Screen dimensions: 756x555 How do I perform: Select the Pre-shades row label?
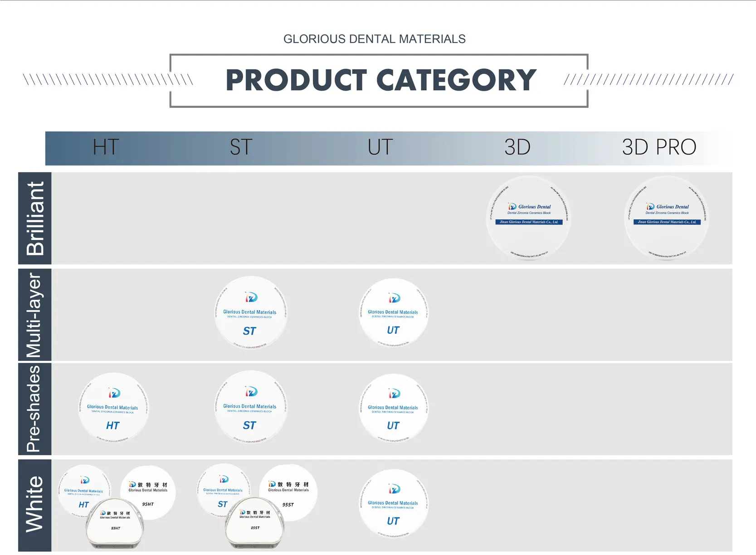click(x=35, y=409)
